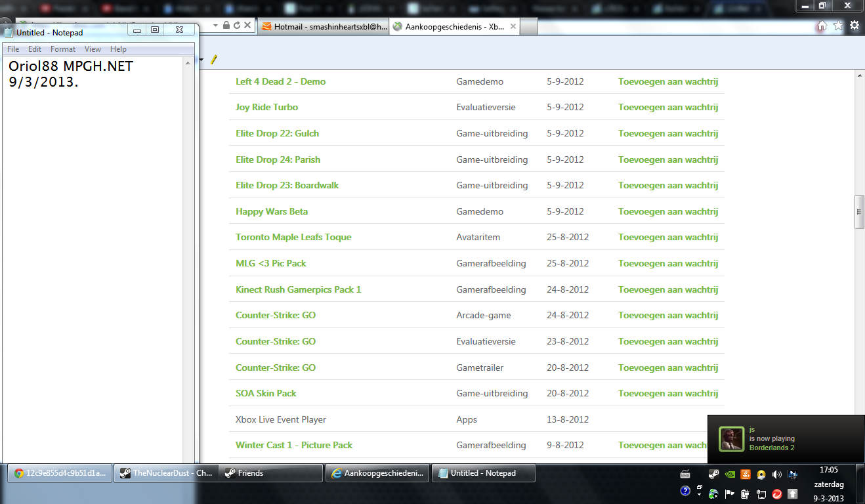Viewport: 865px width, 504px height.
Task: Click Borderlands 2 in the Steam notification
Action: pyautogui.click(x=772, y=448)
